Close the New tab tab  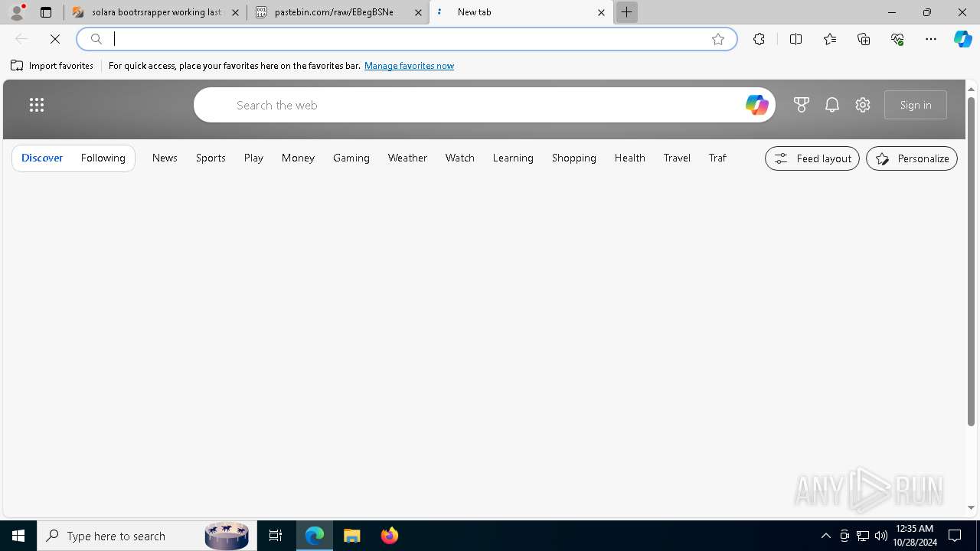tap(601, 12)
